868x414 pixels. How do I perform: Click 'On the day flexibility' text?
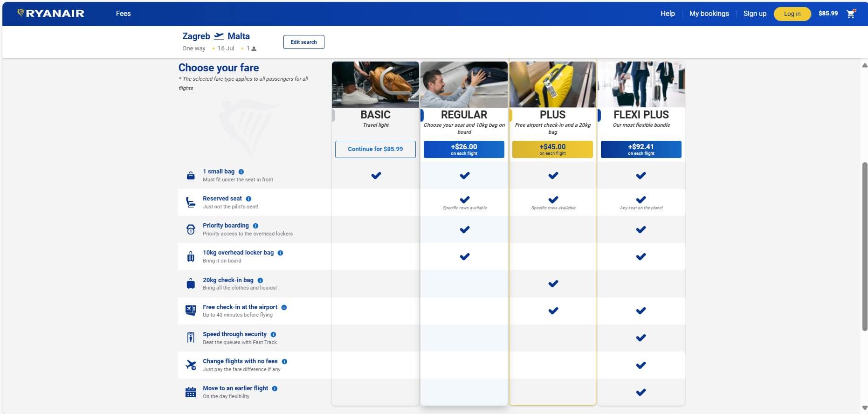coord(226,396)
